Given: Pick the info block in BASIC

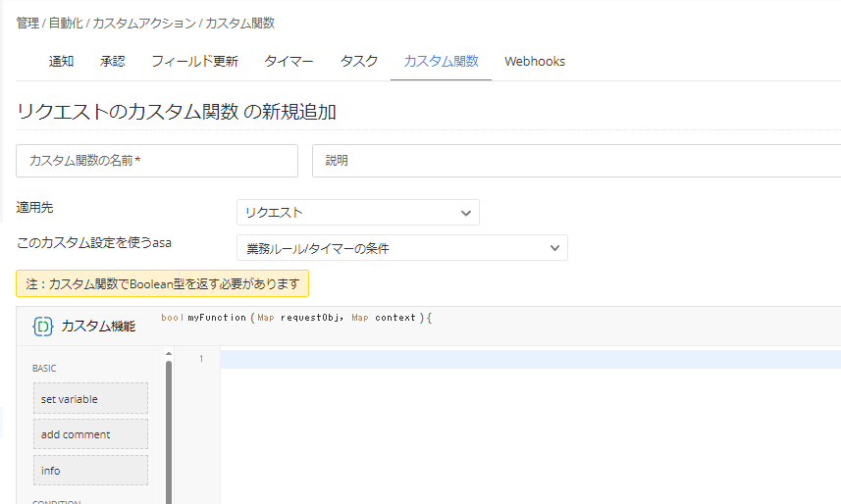Looking at the screenshot, I should pyautogui.click(x=90, y=471).
